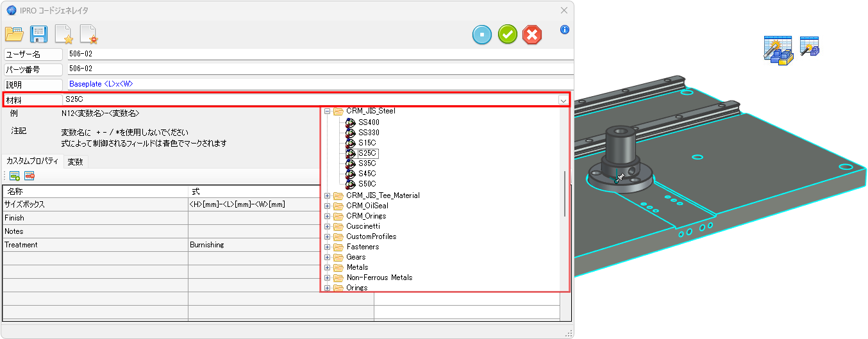Expand the Metals folder

point(327,267)
